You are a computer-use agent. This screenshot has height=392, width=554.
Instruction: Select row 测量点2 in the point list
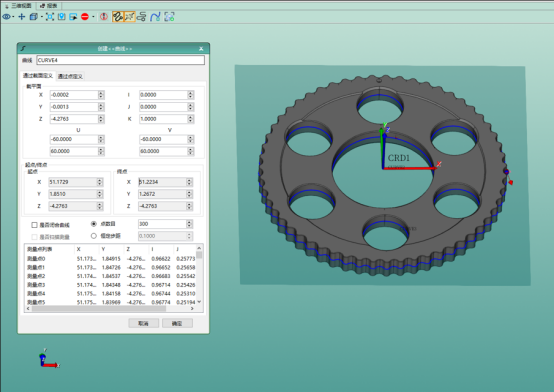pyautogui.click(x=111, y=276)
